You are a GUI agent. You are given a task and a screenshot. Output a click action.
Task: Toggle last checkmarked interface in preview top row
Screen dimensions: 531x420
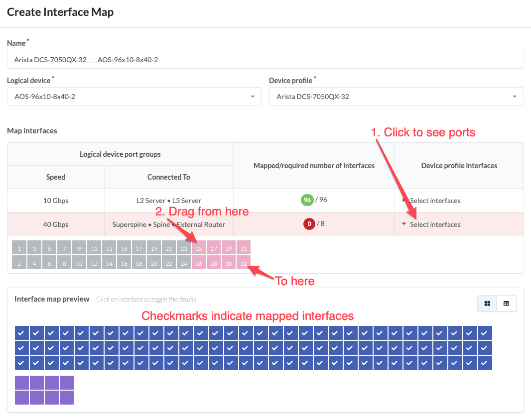pos(485,333)
